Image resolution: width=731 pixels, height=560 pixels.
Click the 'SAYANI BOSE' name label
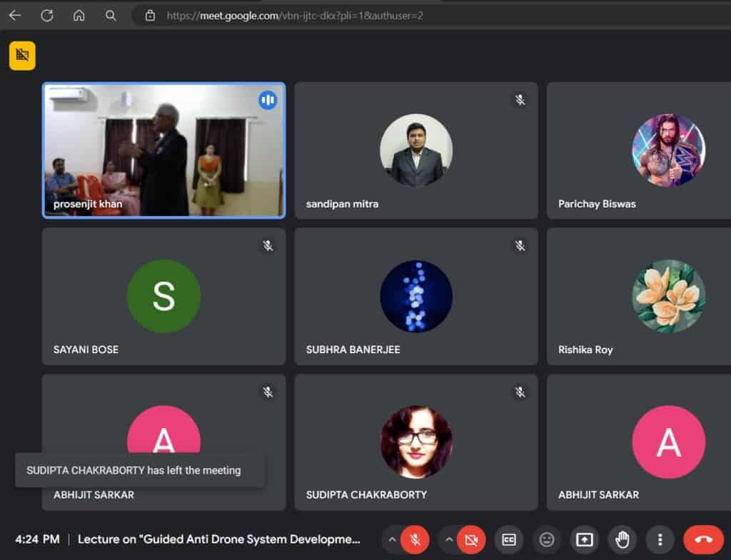pos(86,350)
